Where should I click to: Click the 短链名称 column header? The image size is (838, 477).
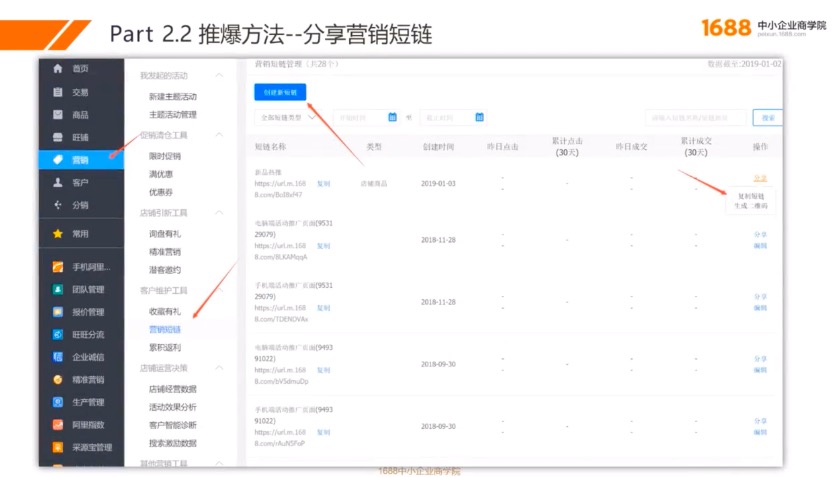coord(270,147)
